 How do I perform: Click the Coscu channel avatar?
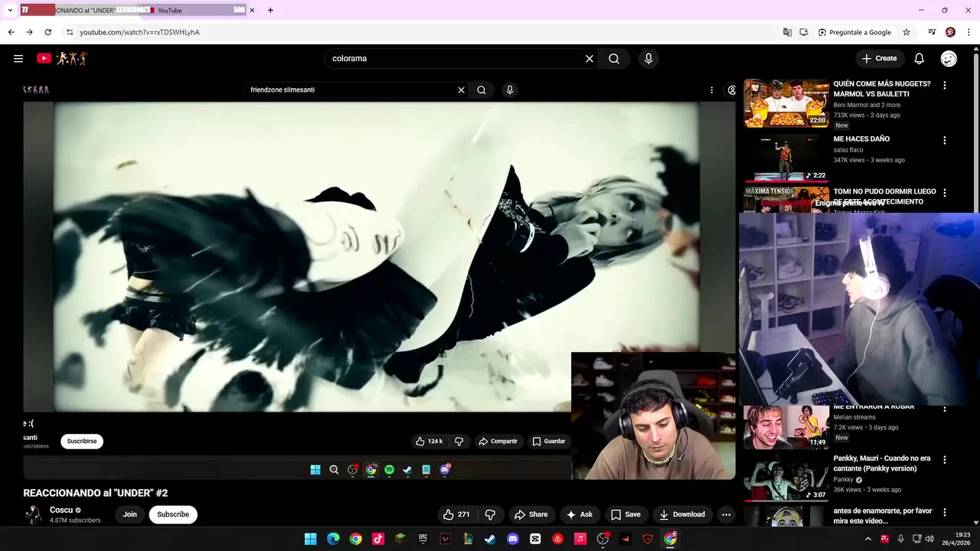tap(33, 514)
